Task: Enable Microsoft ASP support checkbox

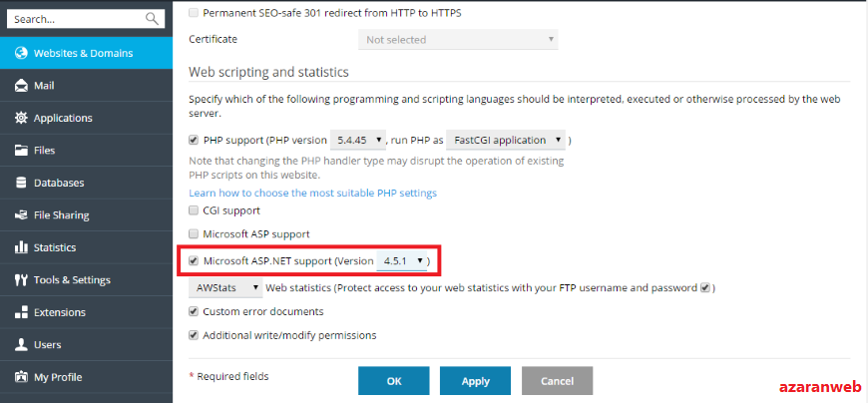Action: pyautogui.click(x=194, y=233)
